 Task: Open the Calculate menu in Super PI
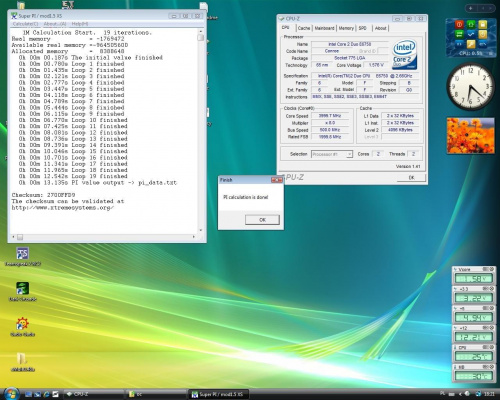(25, 24)
